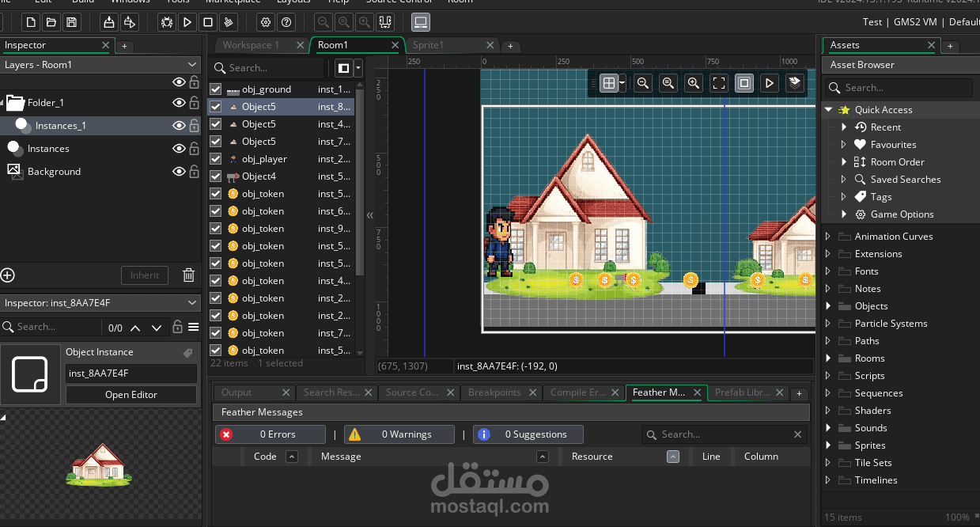The image size is (980, 527).
Task: Toggle the room views display icon
Action: coord(744,82)
